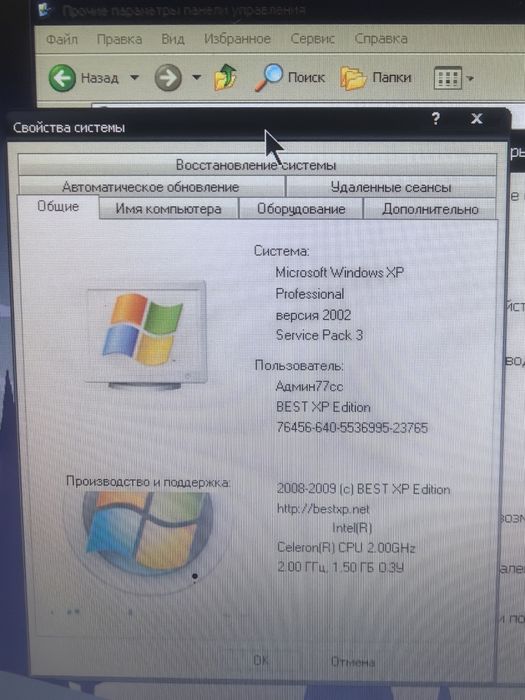Switch to Удаленные сеансы tab
Viewport: 525px width, 700px height.
click(391, 187)
